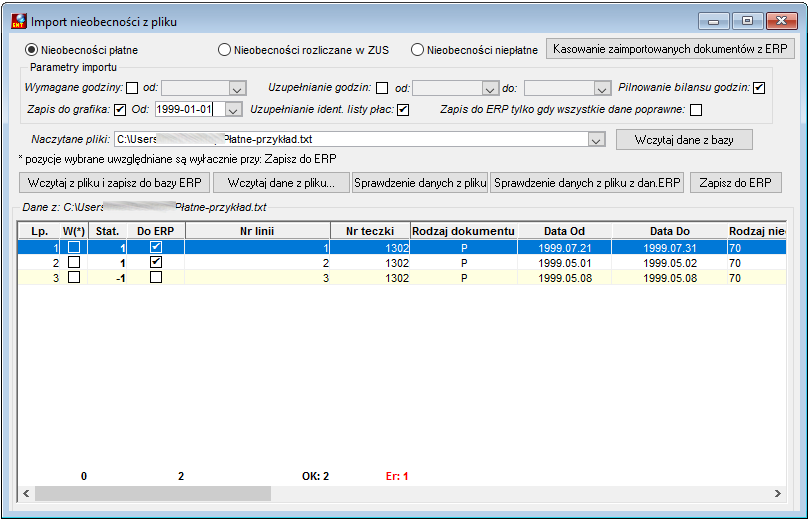The image size is (808, 520).
Task: Select Nieobecności płatne radio button
Action: point(31,50)
